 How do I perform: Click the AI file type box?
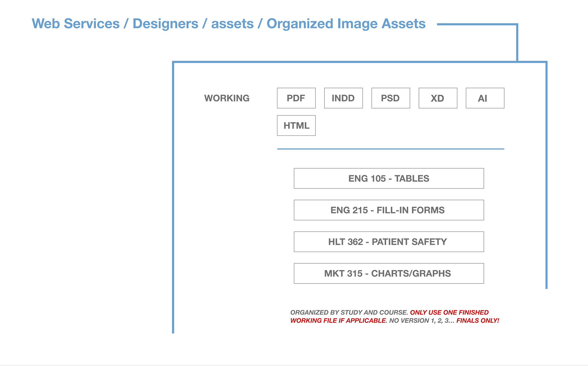click(x=485, y=98)
